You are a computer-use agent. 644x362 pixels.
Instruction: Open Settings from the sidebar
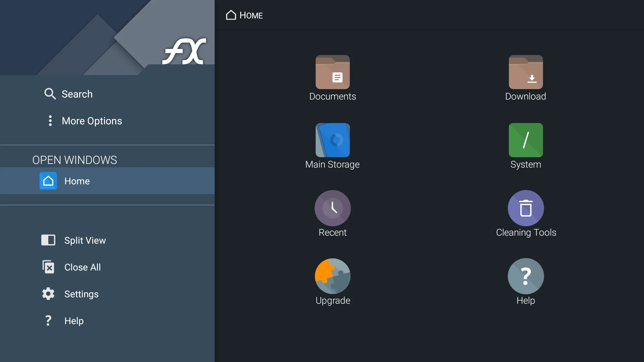click(x=107, y=294)
